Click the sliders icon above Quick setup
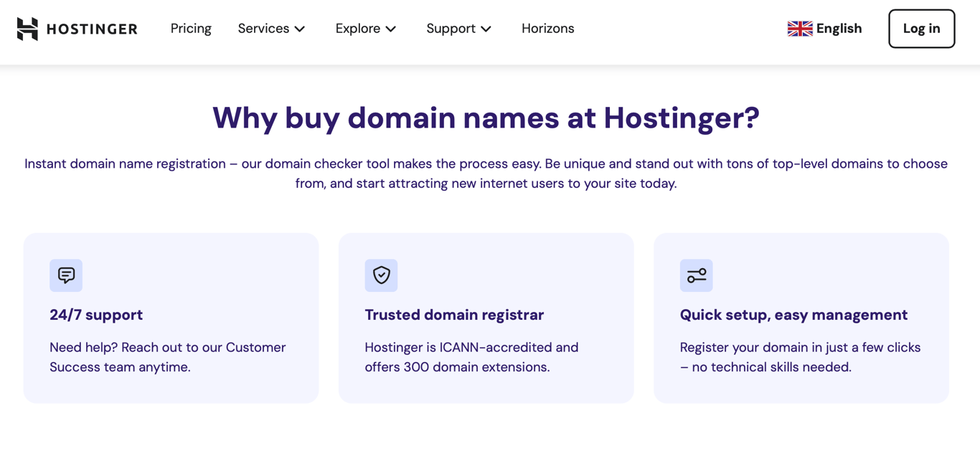This screenshot has height=451, width=980. pos(696,275)
